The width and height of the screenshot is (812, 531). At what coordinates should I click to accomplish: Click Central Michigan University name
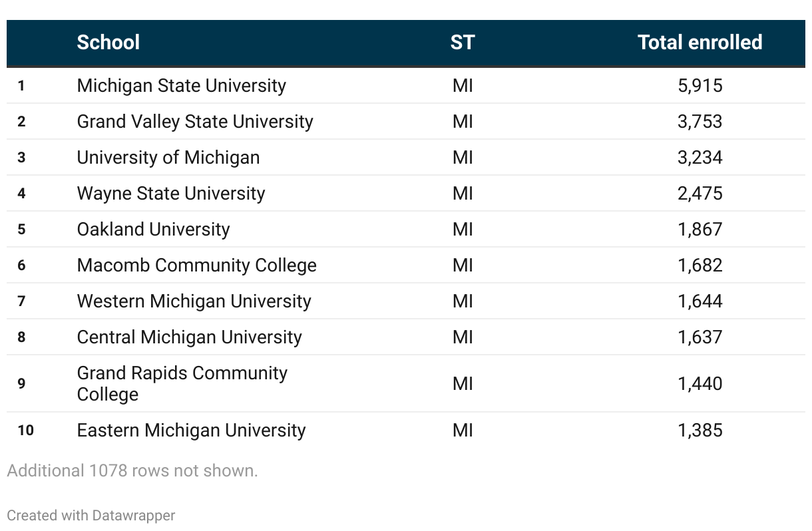189,337
